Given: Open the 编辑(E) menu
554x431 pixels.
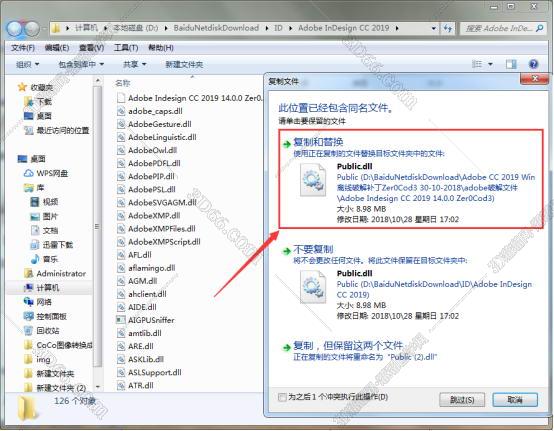Looking at the screenshot, I should (57, 48).
